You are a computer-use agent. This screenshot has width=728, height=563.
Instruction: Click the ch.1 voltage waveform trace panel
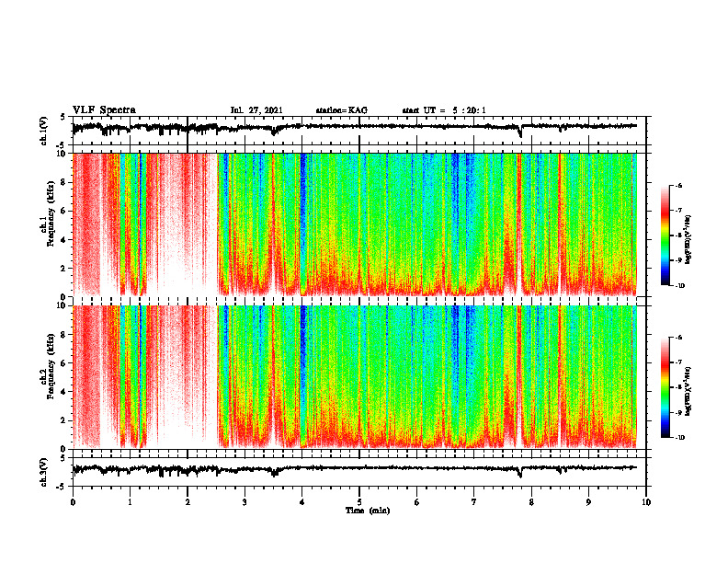pyautogui.click(x=359, y=131)
